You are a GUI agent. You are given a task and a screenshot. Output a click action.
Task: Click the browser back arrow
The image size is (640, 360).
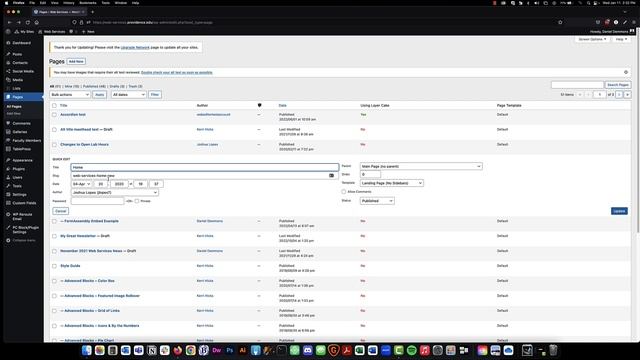(10, 22)
